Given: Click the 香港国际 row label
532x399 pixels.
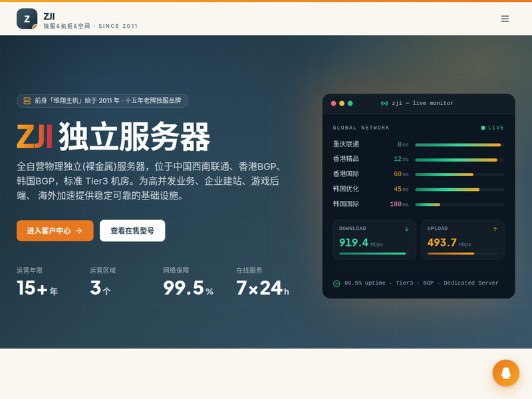Looking at the screenshot, I should click(x=346, y=174).
